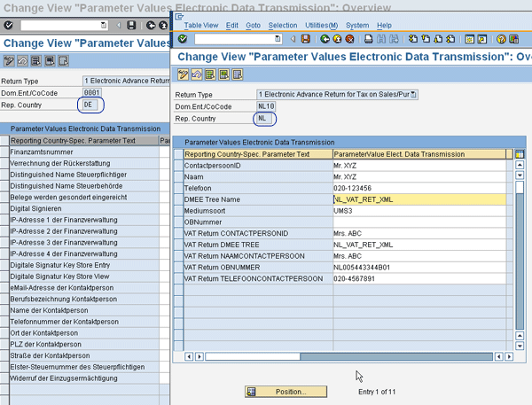Click the red Cancel icon in toolbar

coord(350,39)
